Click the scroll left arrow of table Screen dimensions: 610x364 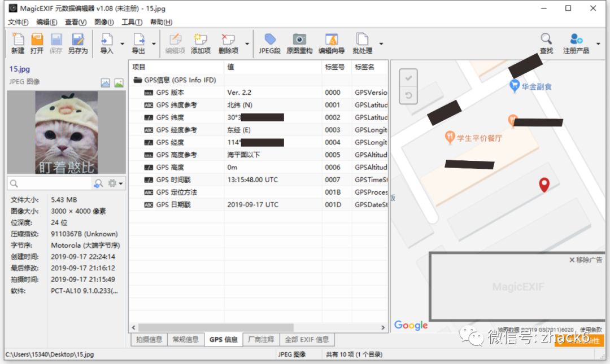tap(133, 327)
